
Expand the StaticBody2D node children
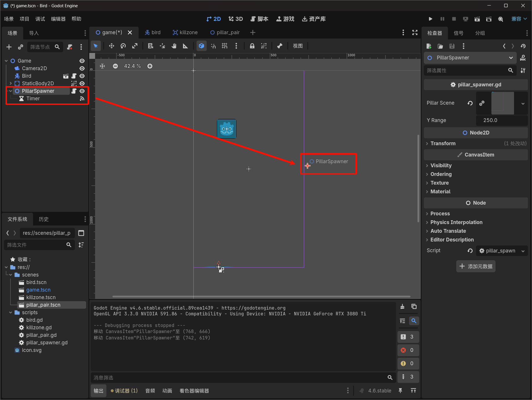pos(11,83)
